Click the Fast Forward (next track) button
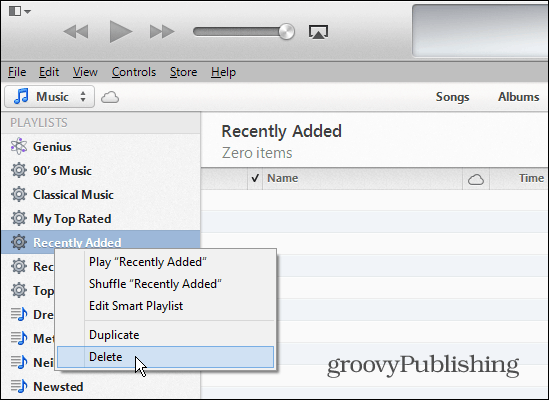Screen dimensions: 549x400 162,32
